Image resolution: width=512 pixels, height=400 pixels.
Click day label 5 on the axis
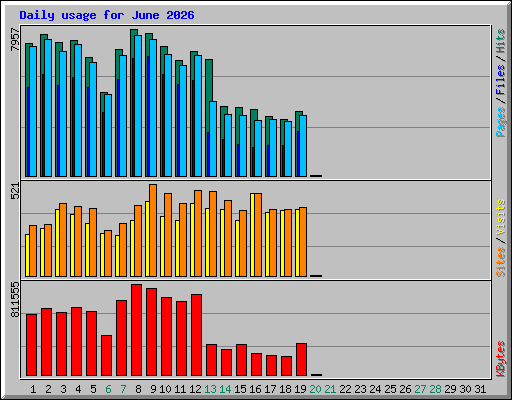[x=93, y=389]
